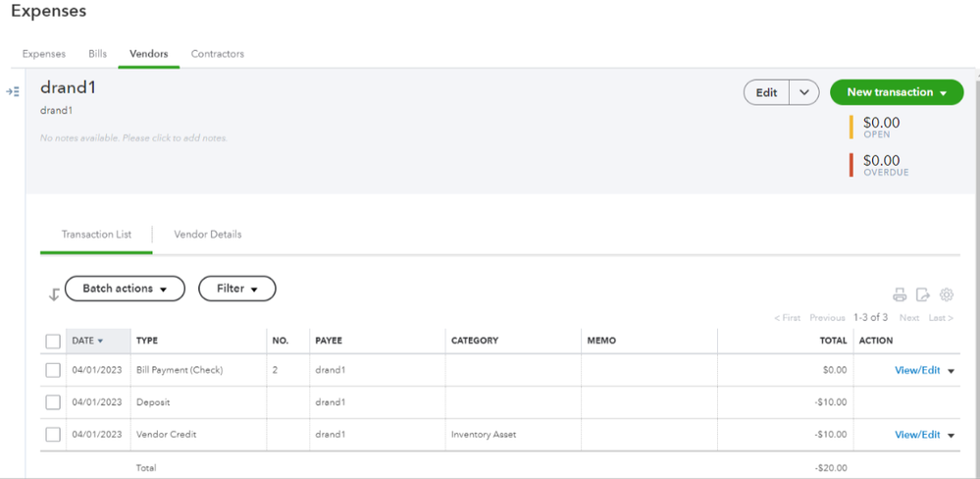The width and height of the screenshot is (980, 479).
Task: Open the Vendor Details tab
Action: click(207, 235)
